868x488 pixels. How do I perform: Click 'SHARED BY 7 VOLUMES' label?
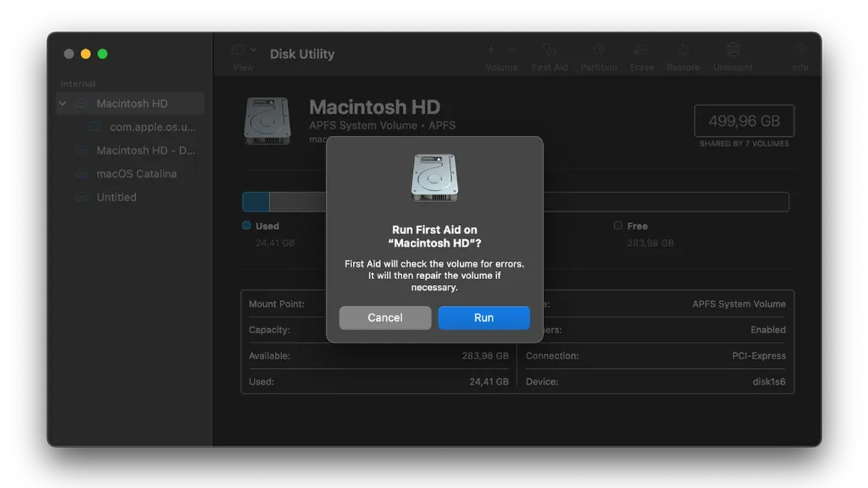(x=744, y=144)
